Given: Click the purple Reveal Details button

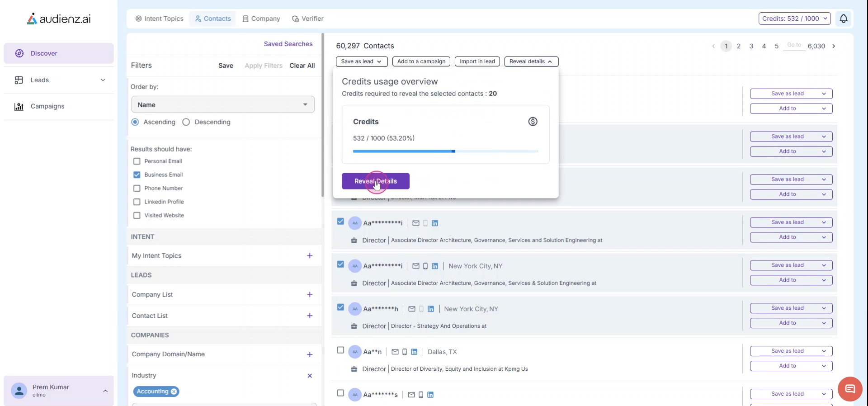Looking at the screenshot, I should (375, 181).
